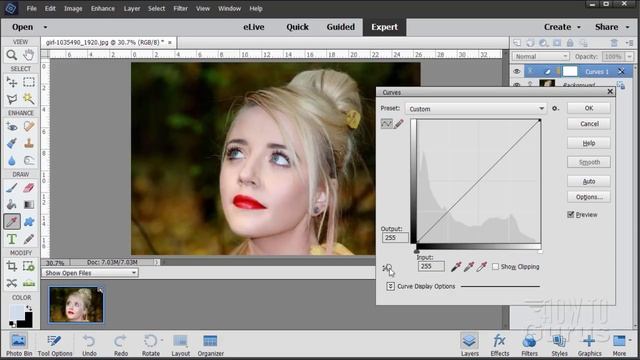Open the Organizer
Viewport: 640px width, 360px height.
(x=211, y=345)
